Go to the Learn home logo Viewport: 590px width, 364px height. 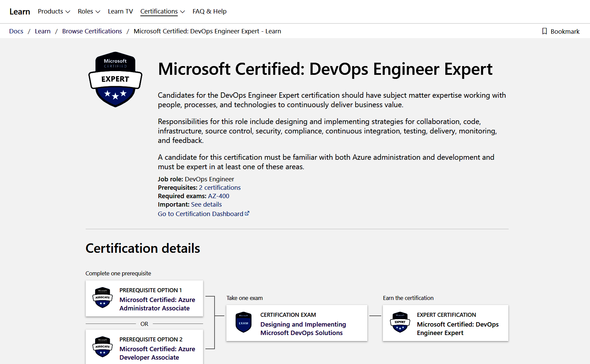[20, 11]
